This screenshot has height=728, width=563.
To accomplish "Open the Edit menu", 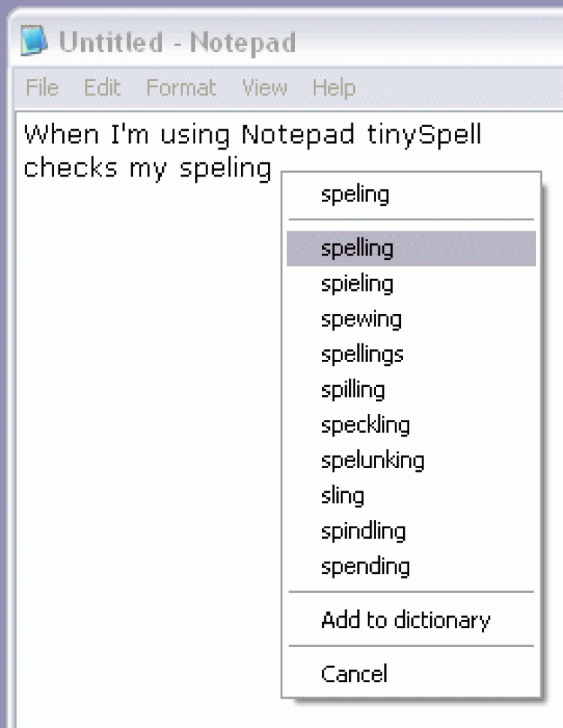I will (x=102, y=88).
